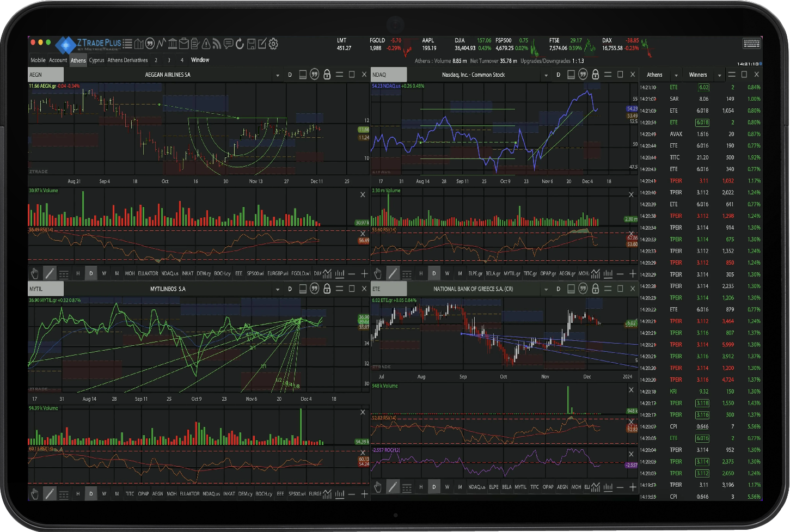The image size is (790, 532).
Task: Switch to the Cyprus tab
Action: coord(96,60)
